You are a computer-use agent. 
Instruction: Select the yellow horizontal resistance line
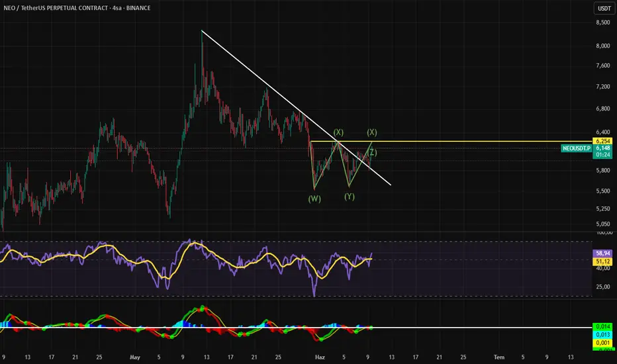451,141
